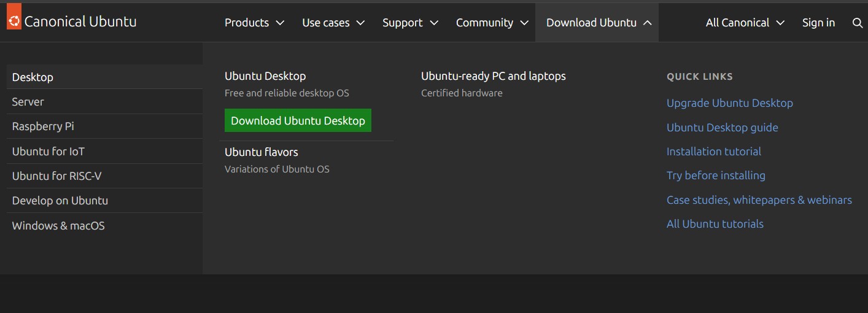Click the Sign in link
This screenshot has width=868, height=313.
tap(818, 23)
